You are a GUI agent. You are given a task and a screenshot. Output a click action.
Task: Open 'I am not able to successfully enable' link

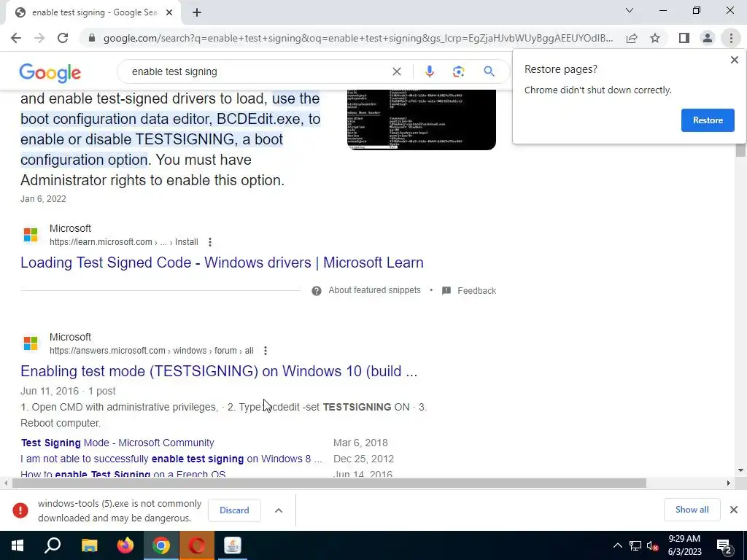click(x=171, y=459)
